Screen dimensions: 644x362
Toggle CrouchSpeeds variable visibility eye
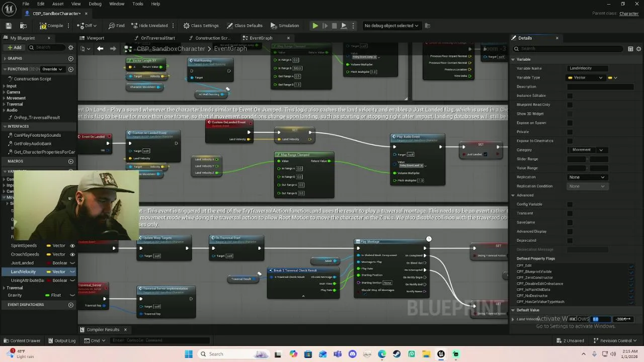(x=72, y=254)
